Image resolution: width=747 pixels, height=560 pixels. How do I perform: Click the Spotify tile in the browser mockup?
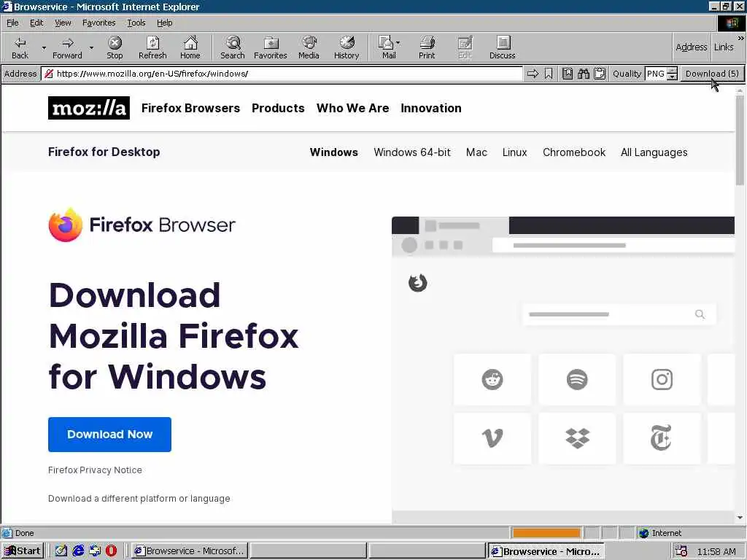[577, 379]
